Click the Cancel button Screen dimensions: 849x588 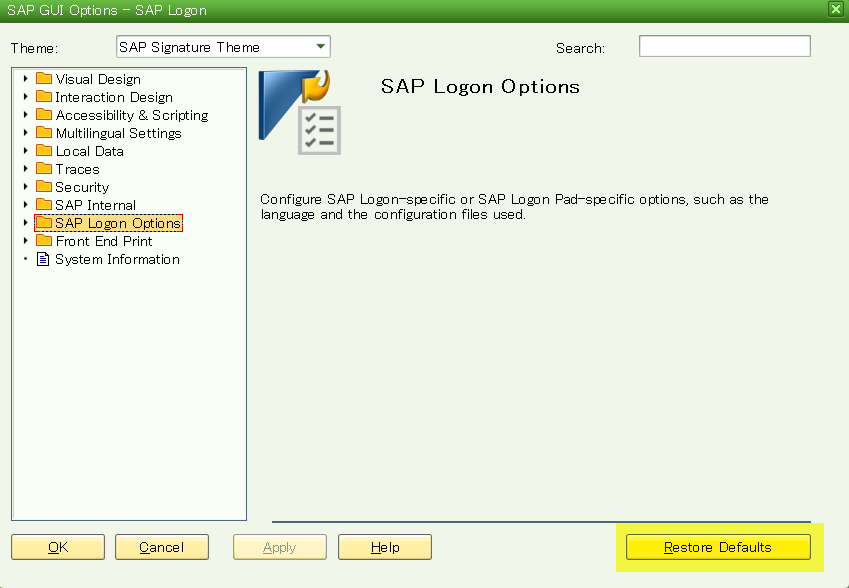pyautogui.click(x=162, y=547)
